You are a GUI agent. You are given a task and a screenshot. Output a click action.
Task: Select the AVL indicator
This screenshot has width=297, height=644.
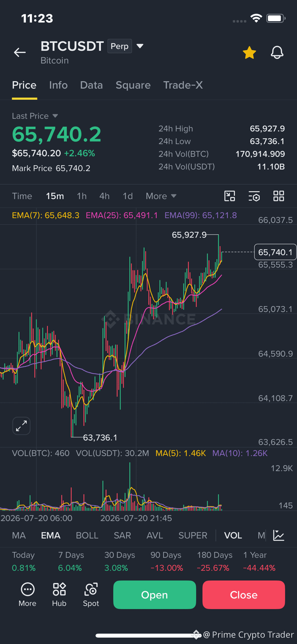tap(155, 536)
